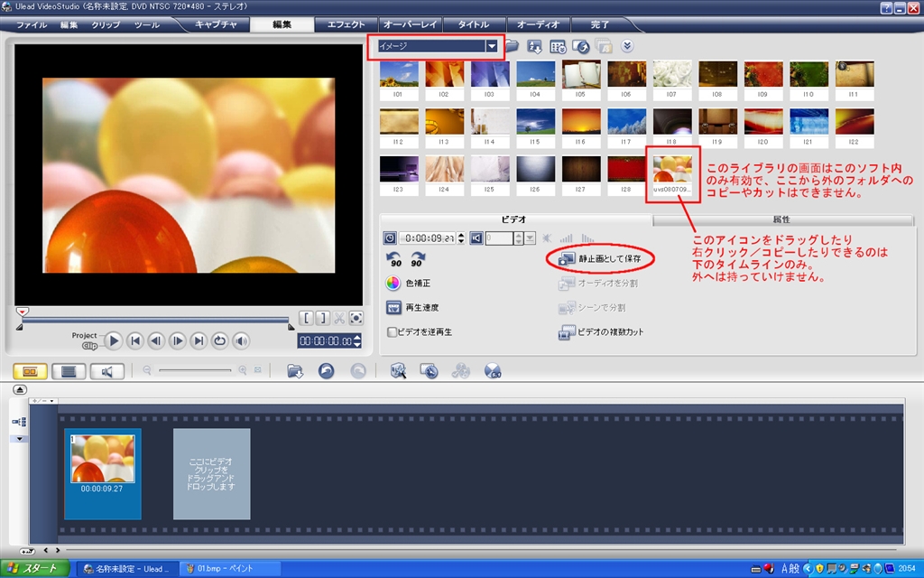Click the timeline zoom slider
924x578 pixels.
click(x=195, y=370)
